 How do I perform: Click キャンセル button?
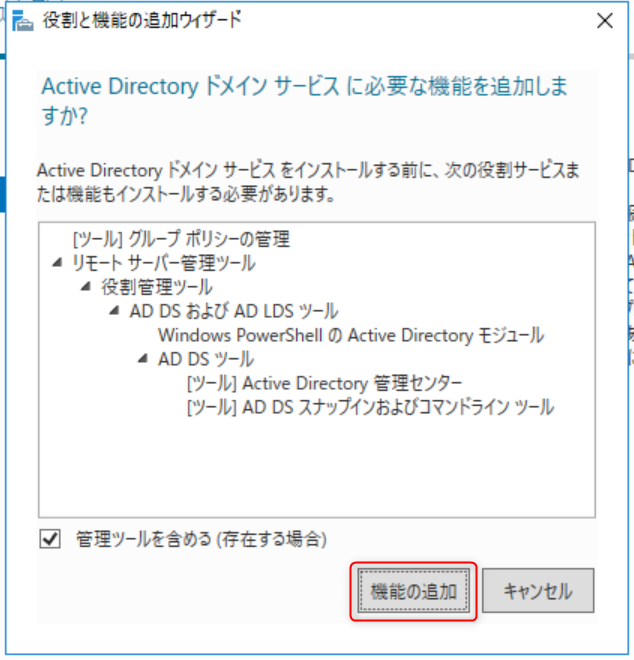(x=538, y=591)
